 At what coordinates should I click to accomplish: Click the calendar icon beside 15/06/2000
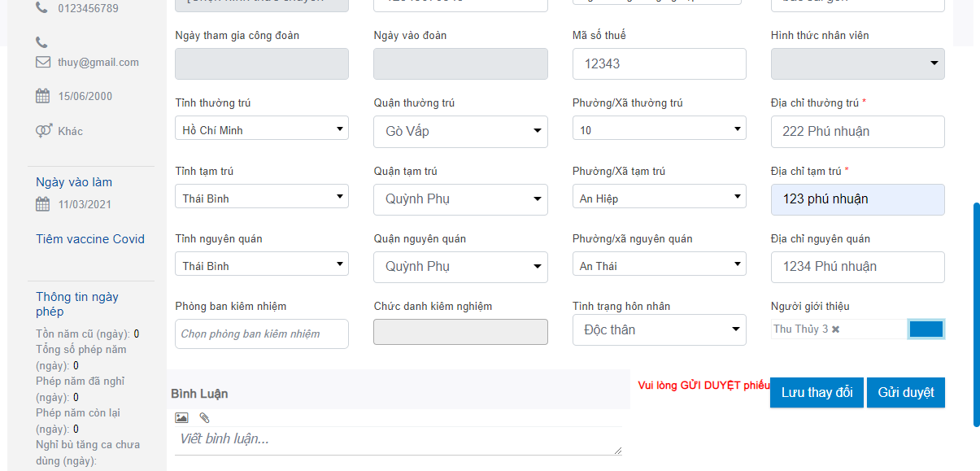point(42,96)
